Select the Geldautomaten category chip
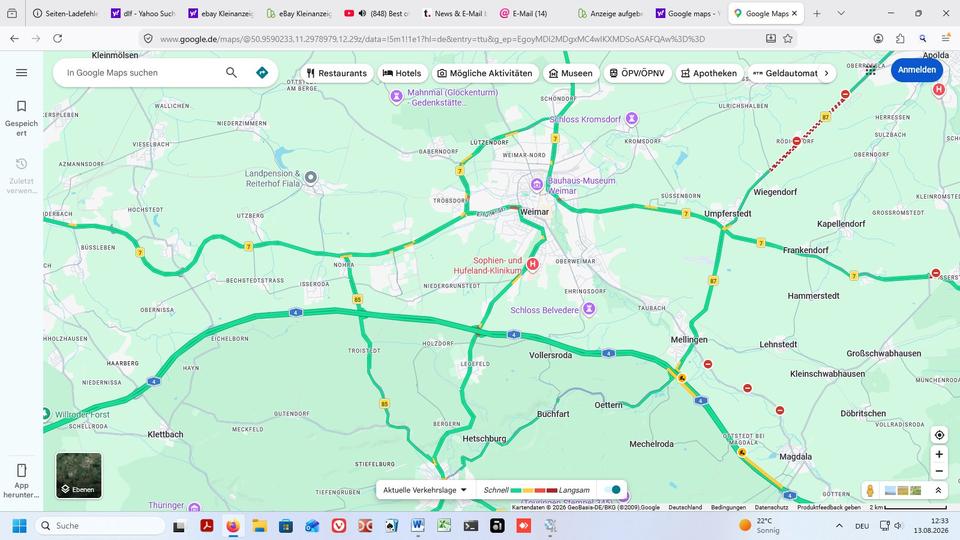Viewport: 960px width, 540px height. pos(784,73)
